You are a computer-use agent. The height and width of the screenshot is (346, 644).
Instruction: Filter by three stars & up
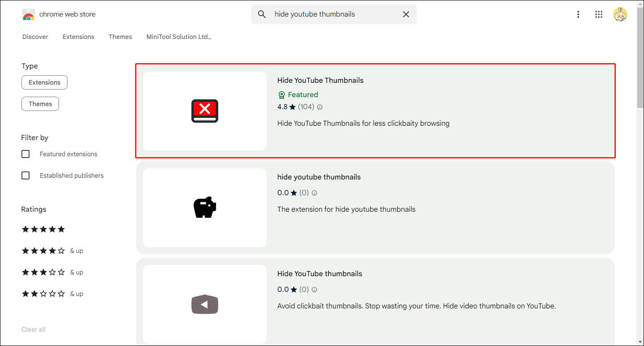pyautogui.click(x=52, y=272)
